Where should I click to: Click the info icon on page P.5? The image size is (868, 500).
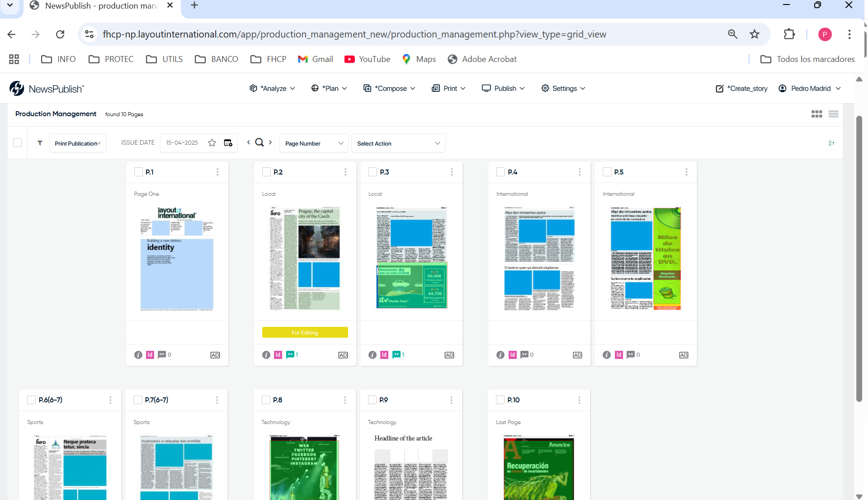point(607,355)
